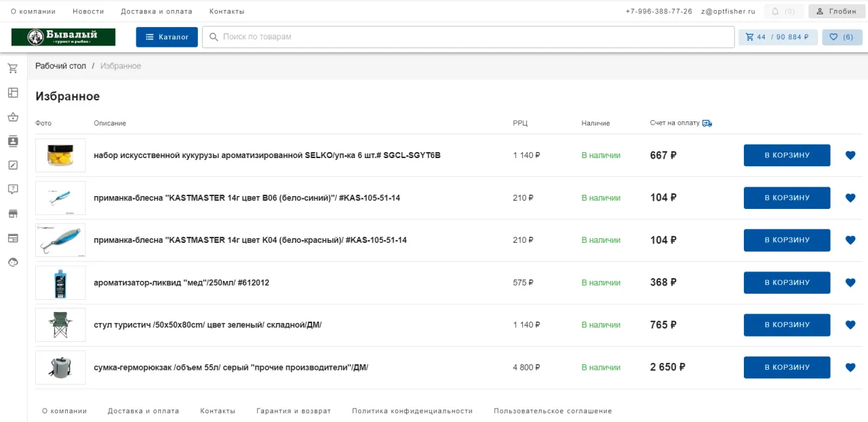Open the question-mark help chat icon
The width and height of the screenshot is (868, 422).
(x=12, y=189)
